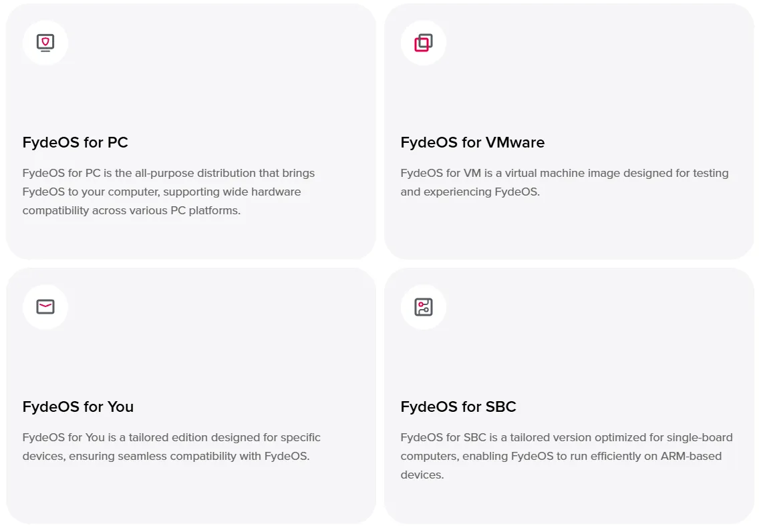
Task: Click the envelope icon for FydeOS for You
Action: [45, 306]
